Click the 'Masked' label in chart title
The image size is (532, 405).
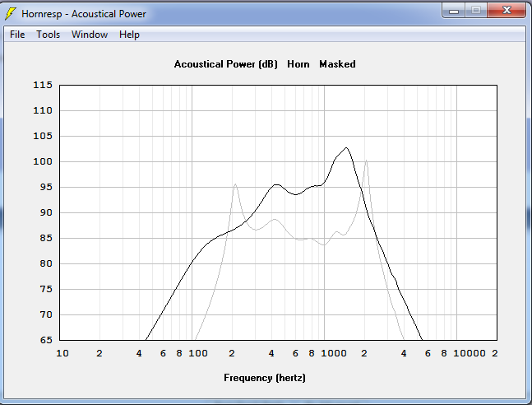click(337, 64)
